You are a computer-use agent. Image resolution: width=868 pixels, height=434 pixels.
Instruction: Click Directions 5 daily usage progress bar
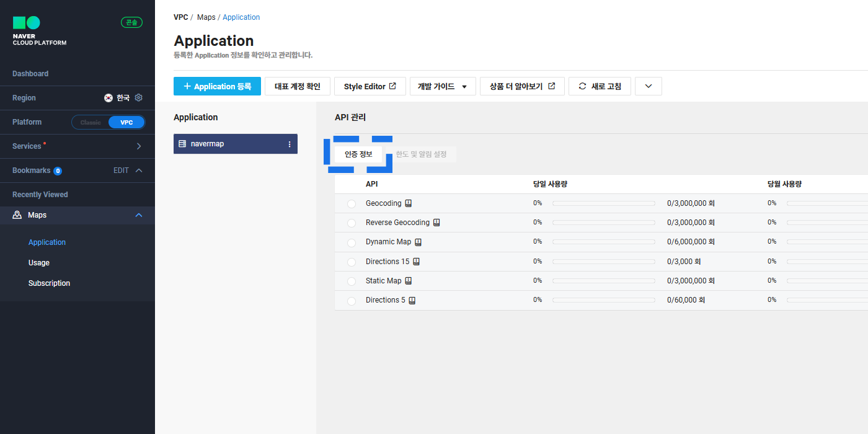pyautogui.click(x=604, y=300)
